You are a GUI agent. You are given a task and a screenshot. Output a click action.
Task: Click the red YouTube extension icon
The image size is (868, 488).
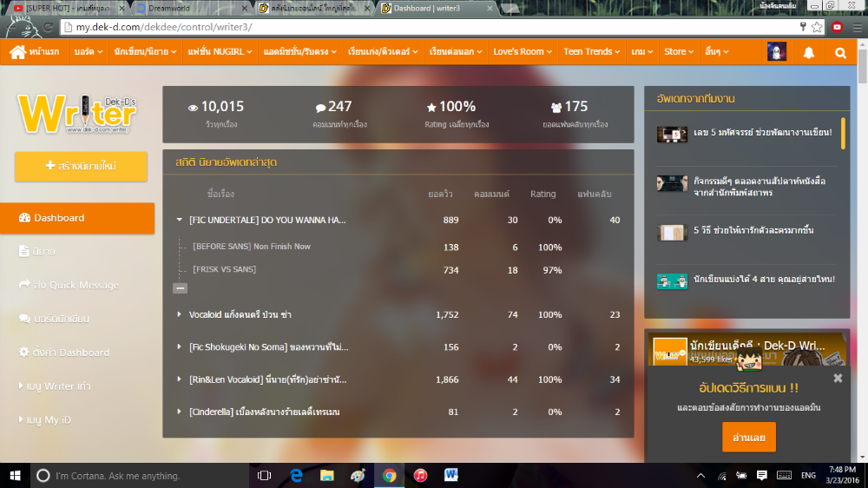837,27
